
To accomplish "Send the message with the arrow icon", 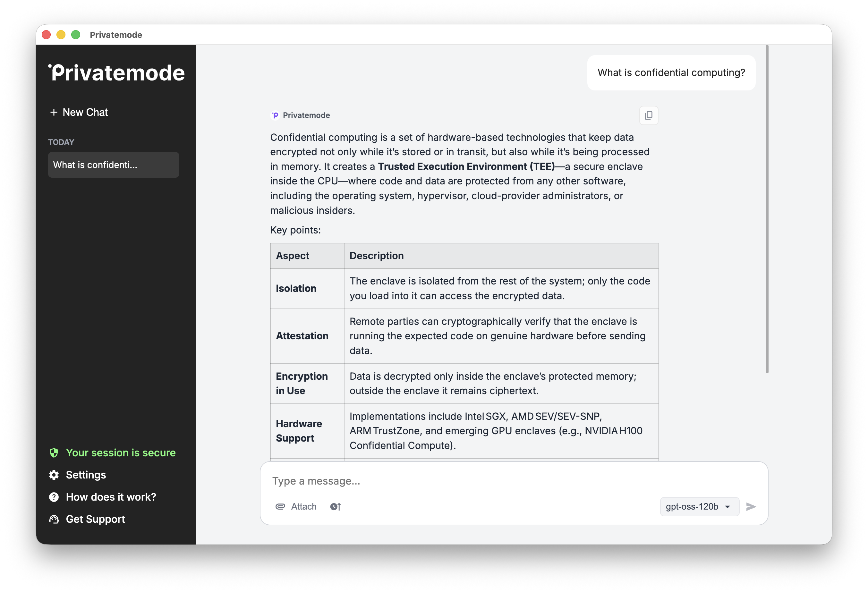I will point(751,506).
